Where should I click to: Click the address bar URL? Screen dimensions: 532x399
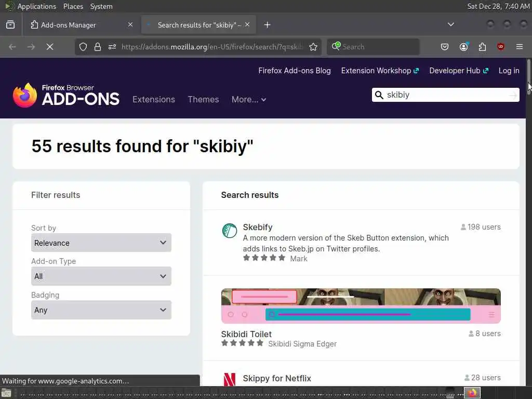click(212, 47)
